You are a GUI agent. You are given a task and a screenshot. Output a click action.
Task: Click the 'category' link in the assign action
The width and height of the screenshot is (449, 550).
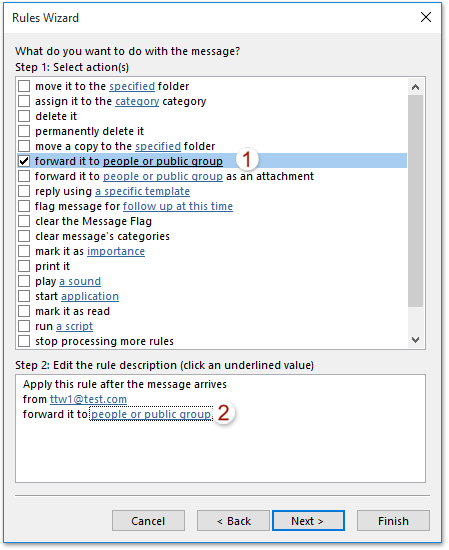click(x=137, y=101)
